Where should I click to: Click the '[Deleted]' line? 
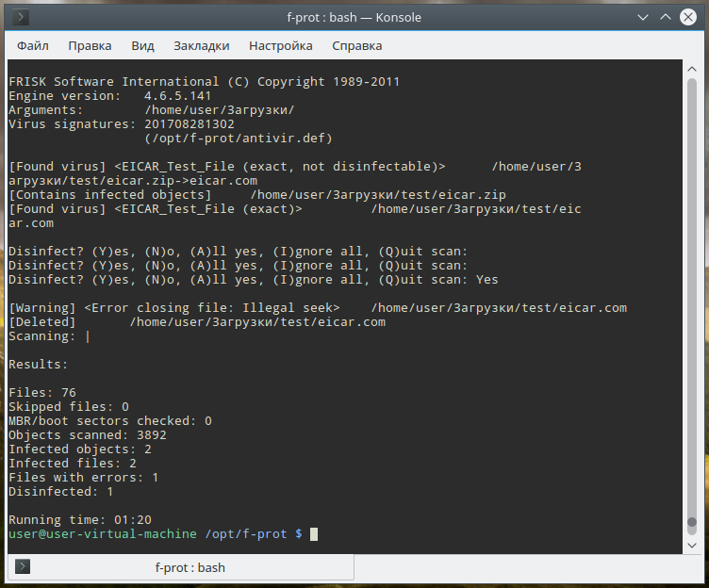197,322
